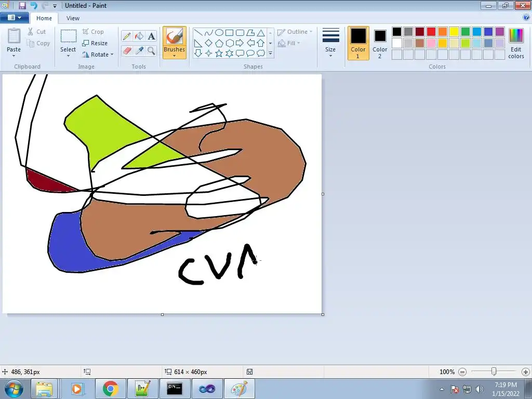Click the Select rectangle button
The width and height of the screenshot is (532, 399).
[68, 40]
